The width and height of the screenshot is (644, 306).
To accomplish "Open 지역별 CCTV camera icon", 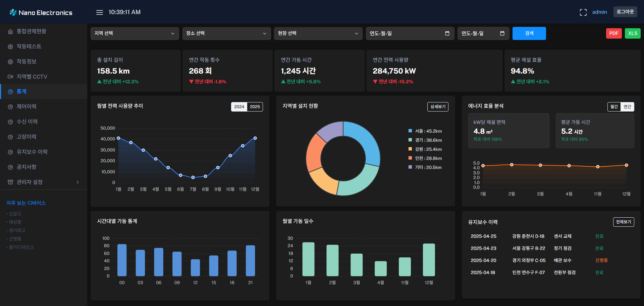I will point(10,77).
